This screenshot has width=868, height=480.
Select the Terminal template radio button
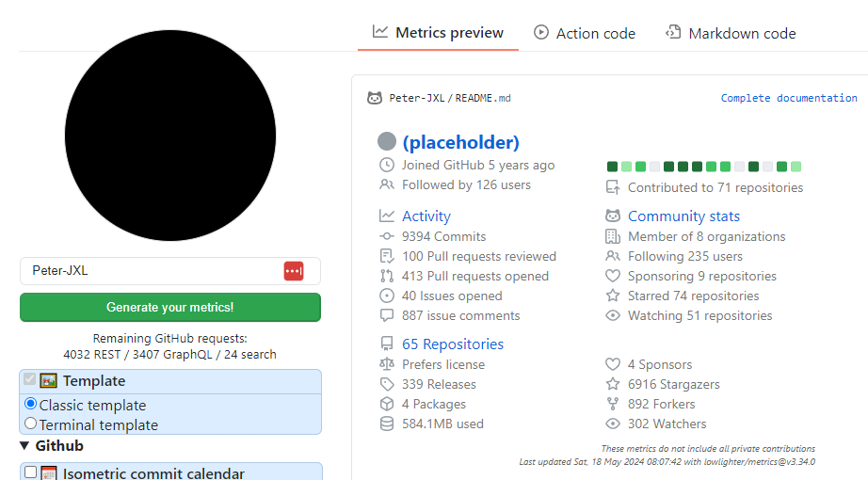30,424
